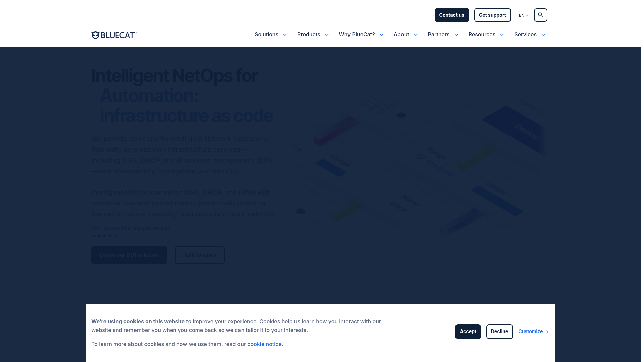The width and height of the screenshot is (644, 362).
Task: Click the BlueCat logo
Action: click(x=114, y=35)
